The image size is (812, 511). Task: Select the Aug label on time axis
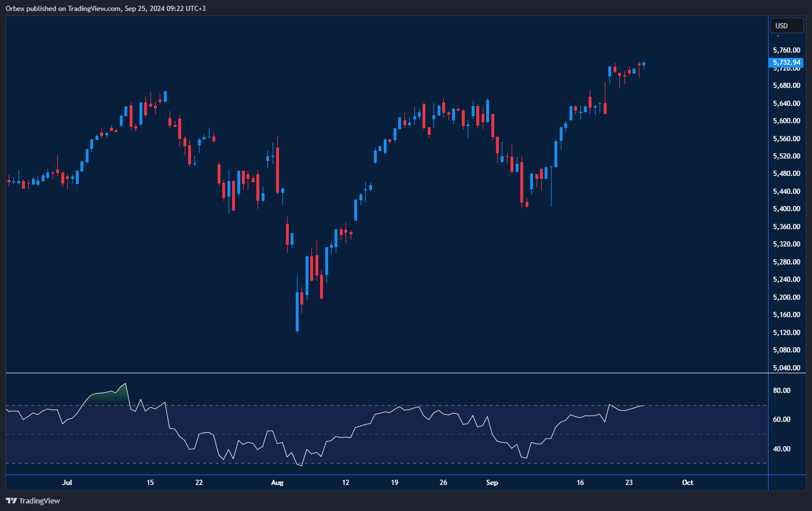(x=277, y=483)
